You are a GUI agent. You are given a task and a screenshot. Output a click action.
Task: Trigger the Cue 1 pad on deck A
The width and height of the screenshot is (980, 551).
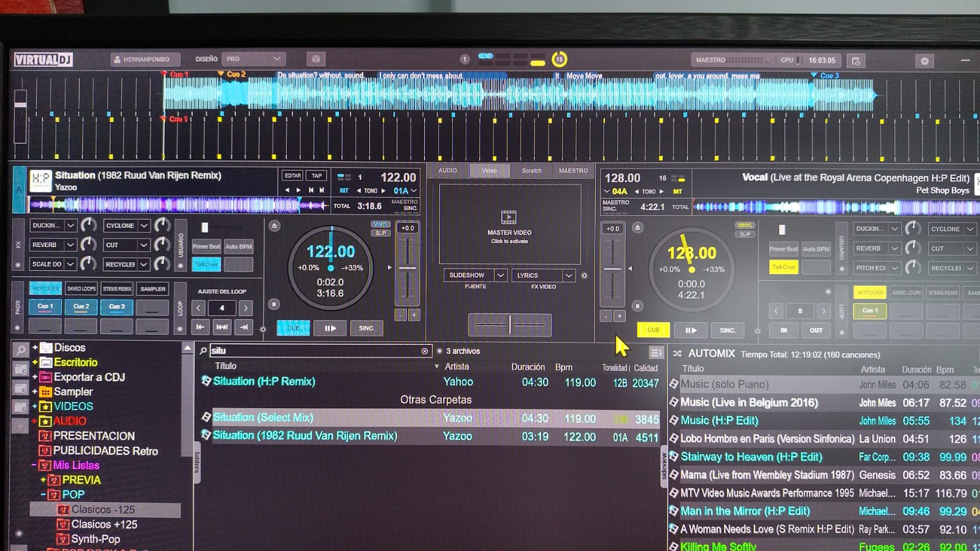click(45, 306)
